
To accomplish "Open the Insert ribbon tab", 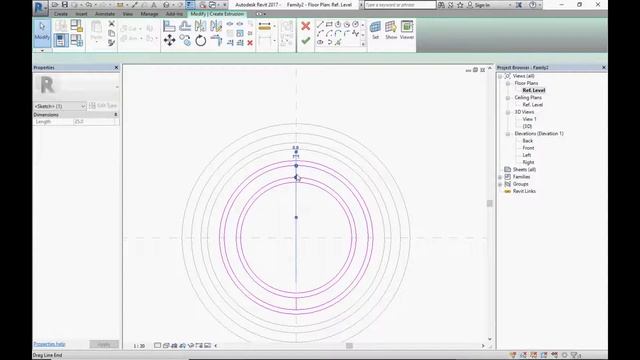I will click(x=81, y=14).
